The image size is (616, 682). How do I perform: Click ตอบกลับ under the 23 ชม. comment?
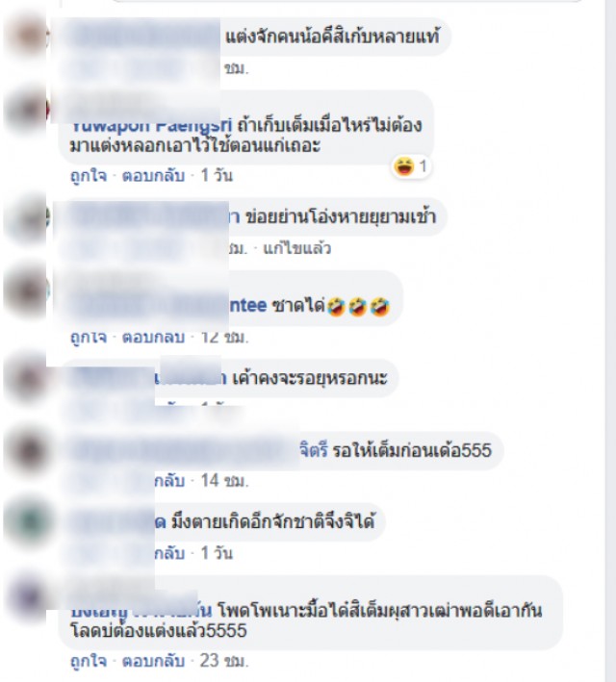153,661
